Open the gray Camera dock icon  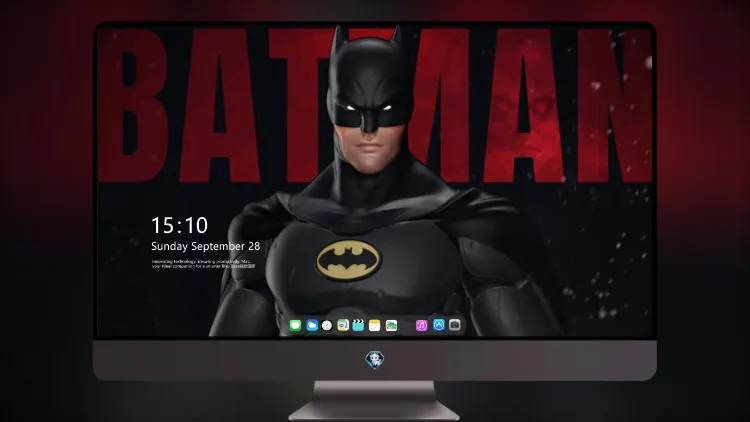pyautogui.click(x=455, y=325)
